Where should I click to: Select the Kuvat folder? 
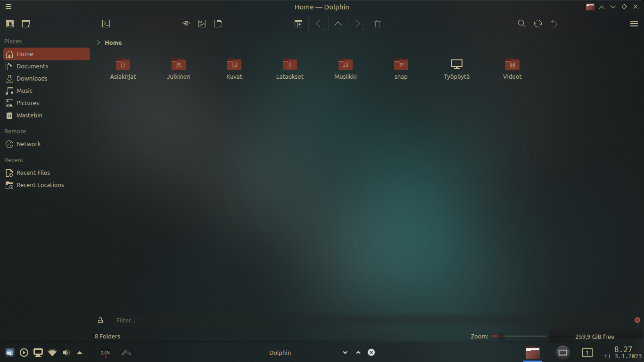[234, 69]
